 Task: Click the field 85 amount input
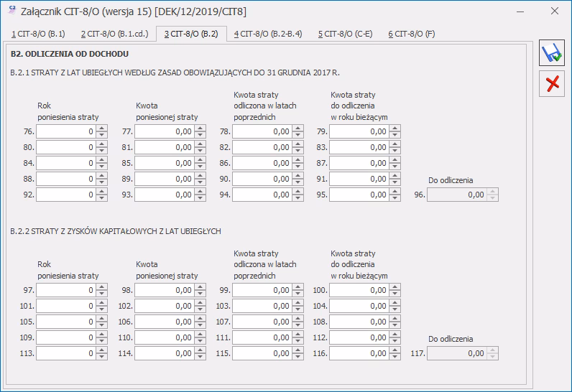point(163,163)
